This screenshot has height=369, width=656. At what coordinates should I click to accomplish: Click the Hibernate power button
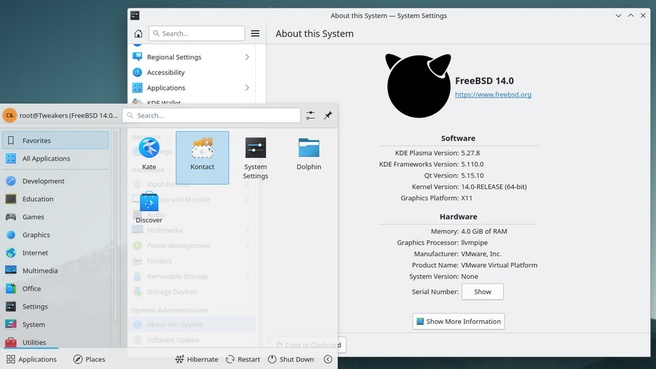[x=197, y=359]
